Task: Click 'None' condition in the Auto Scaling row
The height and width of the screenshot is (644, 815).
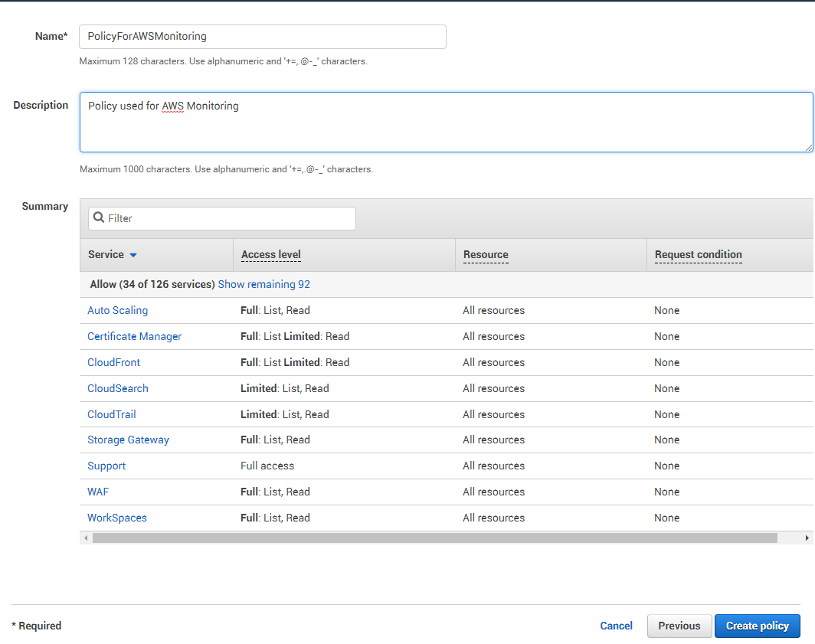Action: tap(667, 310)
